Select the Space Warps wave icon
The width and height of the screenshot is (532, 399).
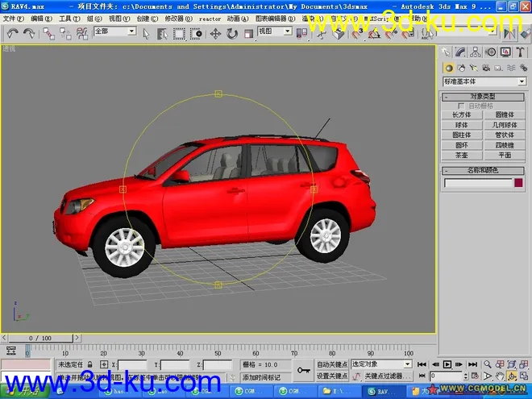(x=511, y=69)
